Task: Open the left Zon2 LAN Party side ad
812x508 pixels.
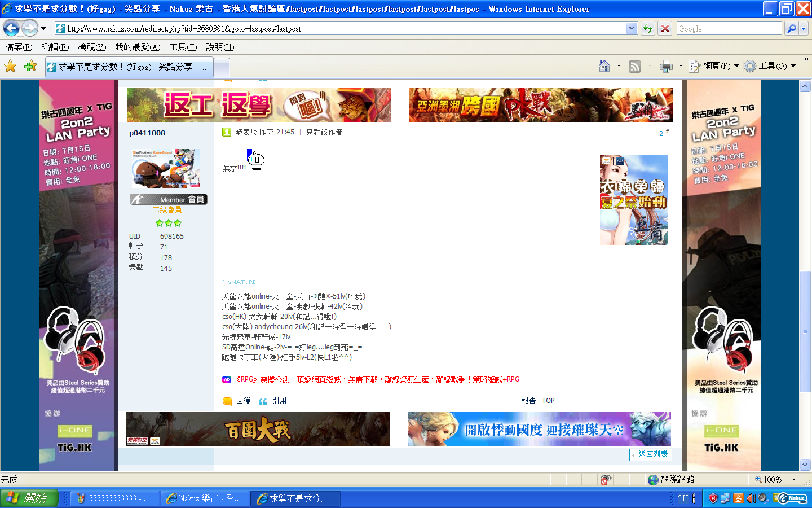Action: coord(78,275)
